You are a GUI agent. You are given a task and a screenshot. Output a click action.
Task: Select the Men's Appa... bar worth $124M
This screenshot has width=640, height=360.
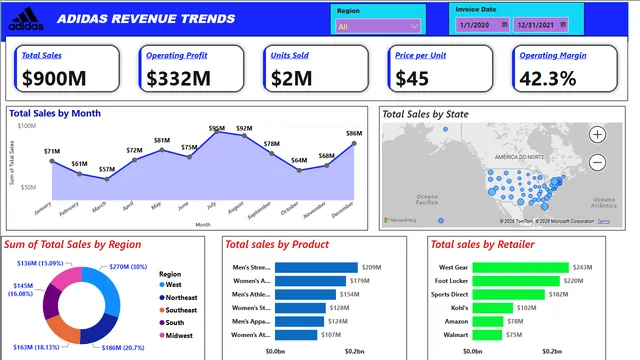pyautogui.click(x=300, y=321)
